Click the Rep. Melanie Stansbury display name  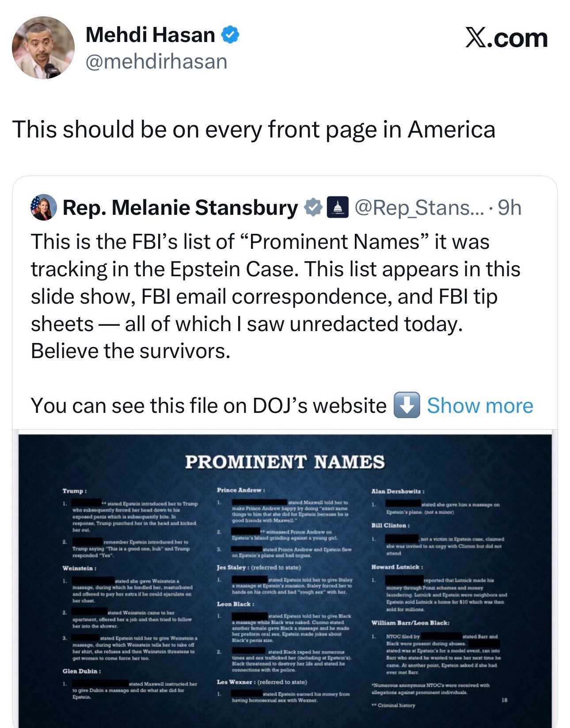pos(180,207)
